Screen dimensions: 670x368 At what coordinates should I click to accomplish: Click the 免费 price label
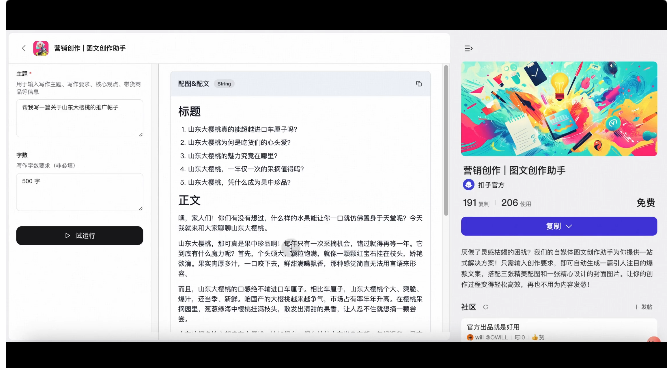click(x=646, y=203)
